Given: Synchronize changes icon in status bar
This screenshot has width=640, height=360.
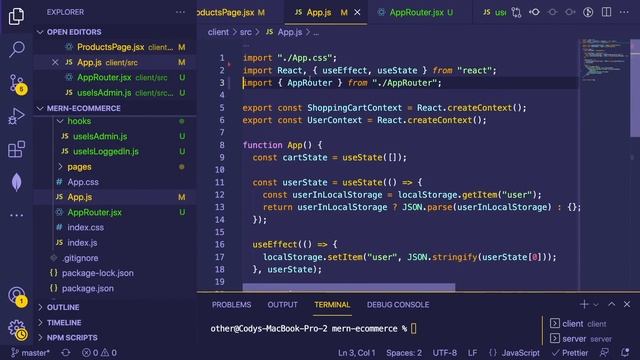Looking at the screenshot, I should point(66,353).
